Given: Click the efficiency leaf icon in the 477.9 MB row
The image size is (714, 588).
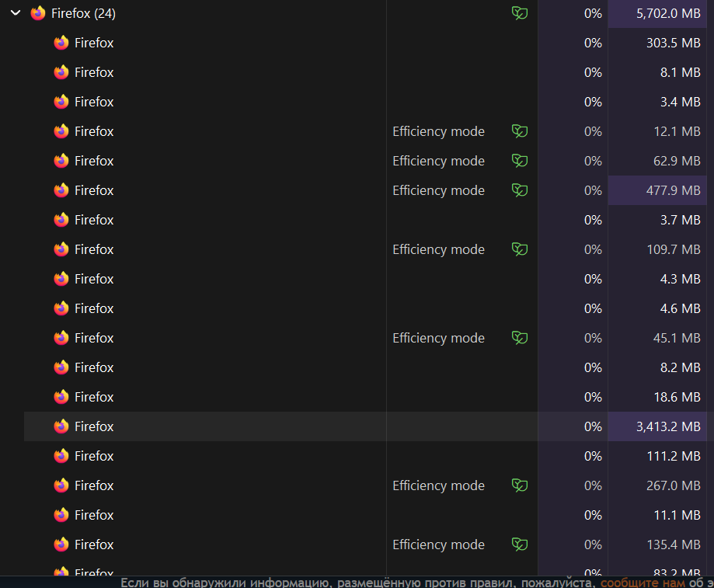Looking at the screenshot, I should [x=520, y=190].
